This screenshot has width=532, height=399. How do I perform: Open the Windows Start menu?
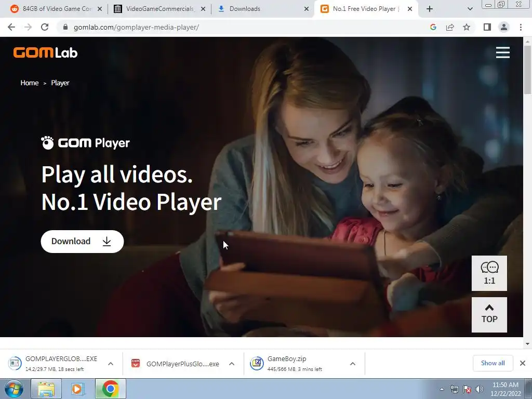coord(14,389)
